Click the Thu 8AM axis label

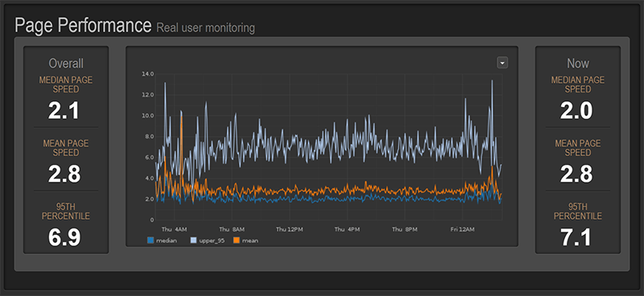(232, 229)
